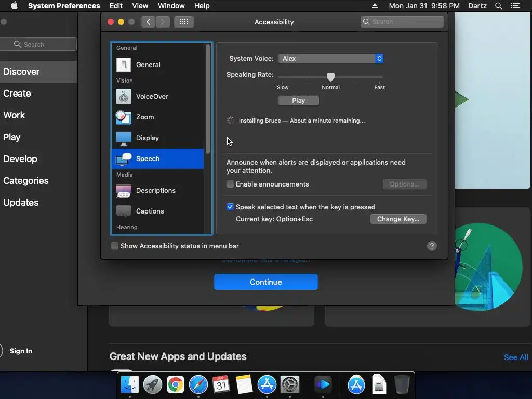
Task: Open the Help menu
Action: coord(202,6)
